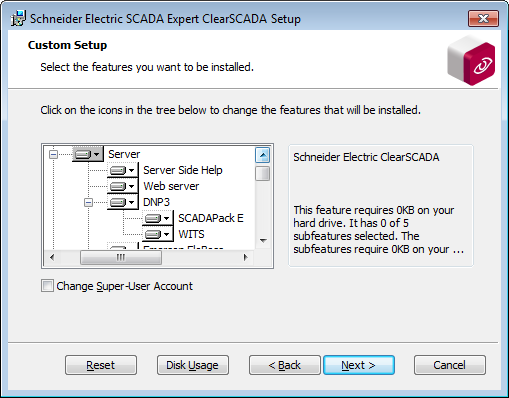Select the SCADAPack E tree label
Screen dimensions: 509x398
point(211,218)
